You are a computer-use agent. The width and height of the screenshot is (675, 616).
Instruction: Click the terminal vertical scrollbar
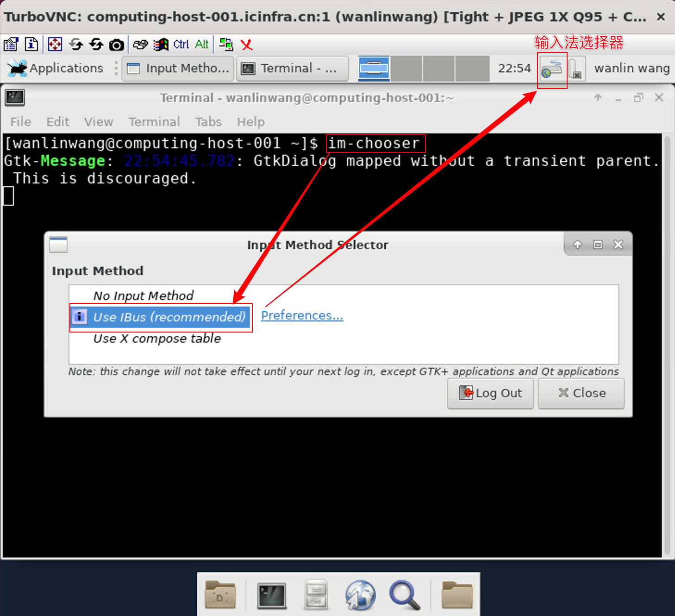[x=667, y=345]
